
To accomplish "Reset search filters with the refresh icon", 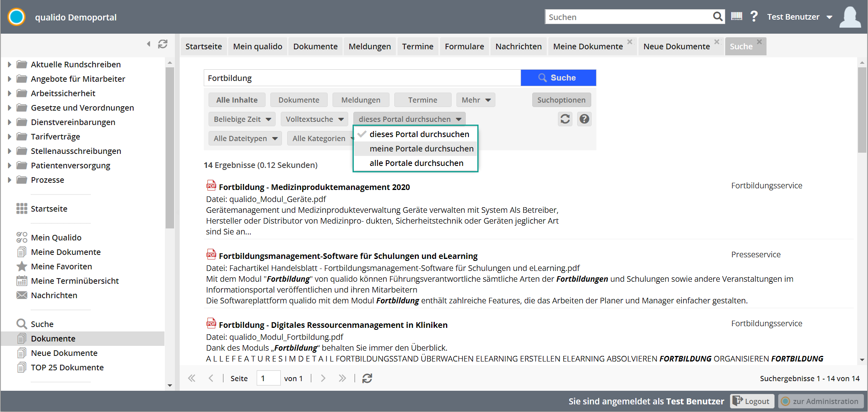I will [x=565, y=119].
